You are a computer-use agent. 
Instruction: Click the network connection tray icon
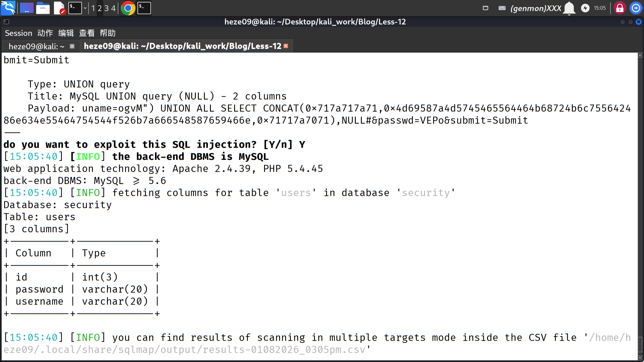click(485, 8)
